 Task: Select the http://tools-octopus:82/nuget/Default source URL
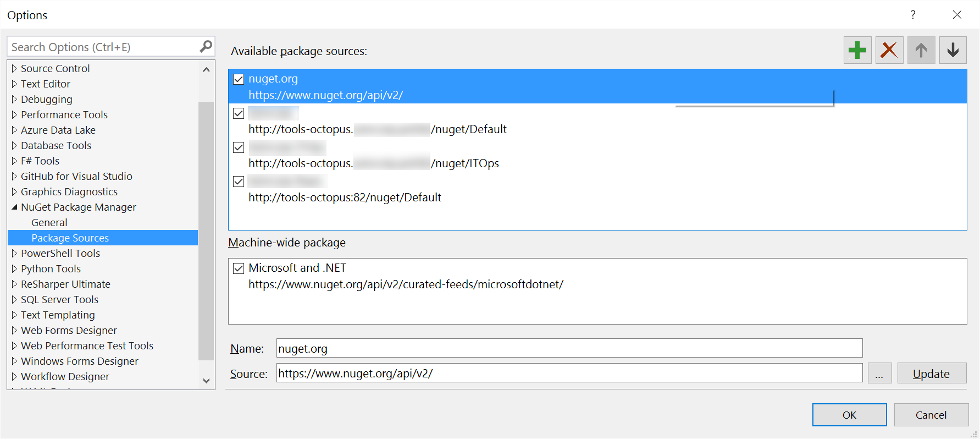point(345,197)
